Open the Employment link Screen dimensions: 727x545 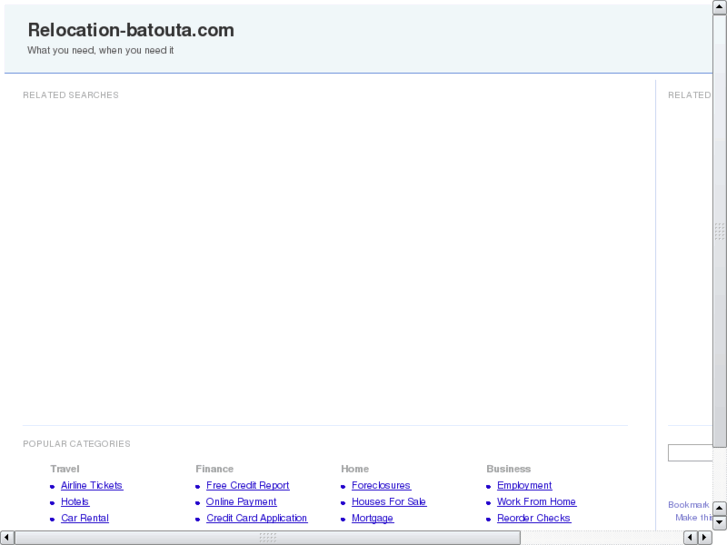(x=524, y=485)
